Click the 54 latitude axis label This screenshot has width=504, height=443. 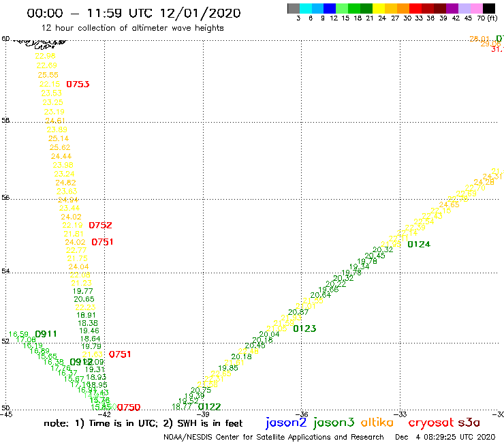click(x=5, y=271)
